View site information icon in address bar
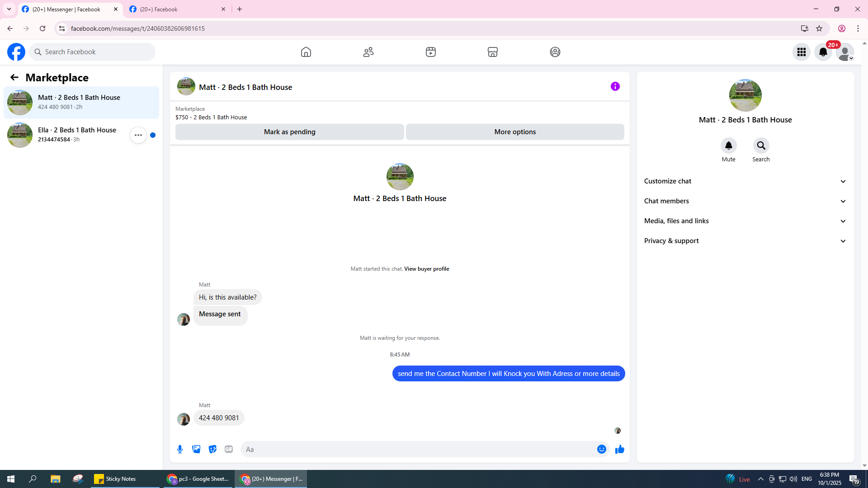 click(x=62, y=28)
